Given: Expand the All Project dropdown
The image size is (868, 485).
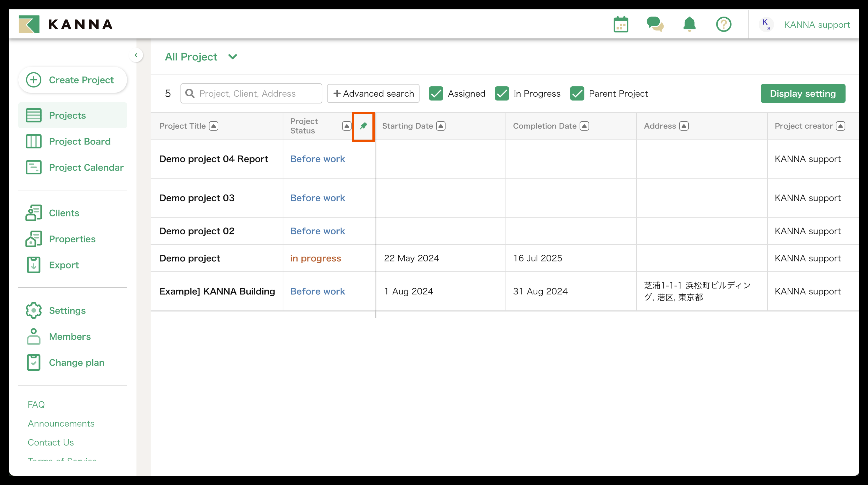Looking at the screenshot, I should click(x=232, y=57).
